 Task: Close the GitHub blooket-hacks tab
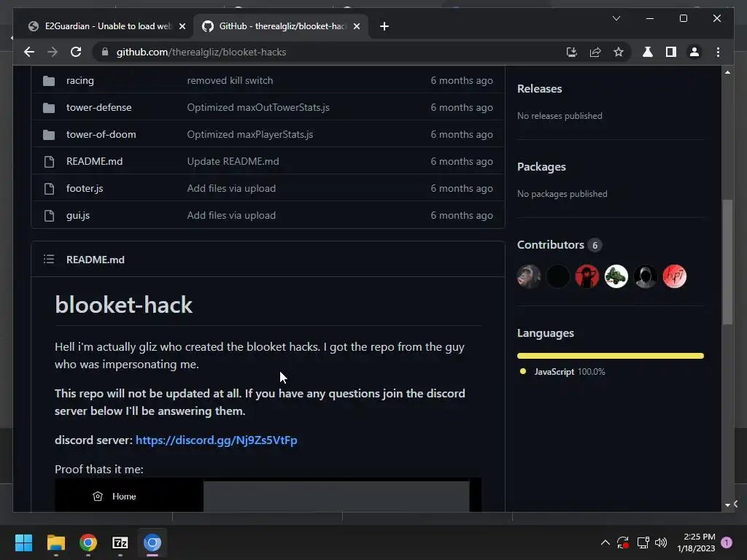click(356, 26)
